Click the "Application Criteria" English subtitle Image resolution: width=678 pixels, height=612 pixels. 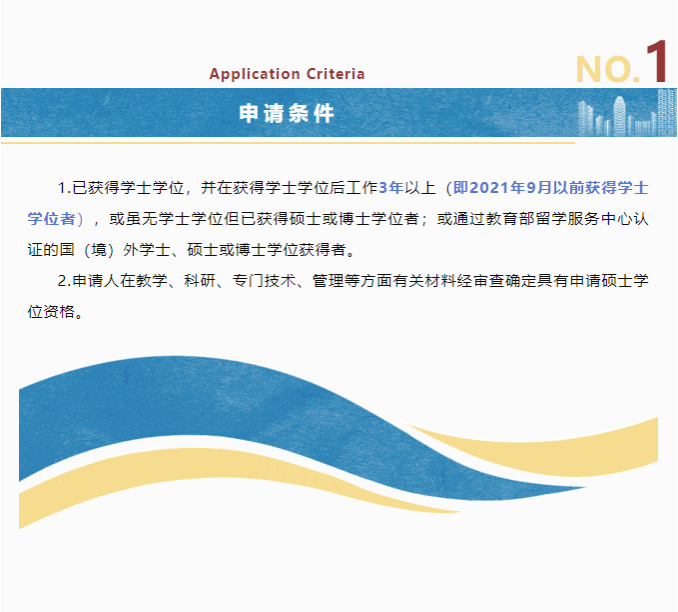click(287, 74)
